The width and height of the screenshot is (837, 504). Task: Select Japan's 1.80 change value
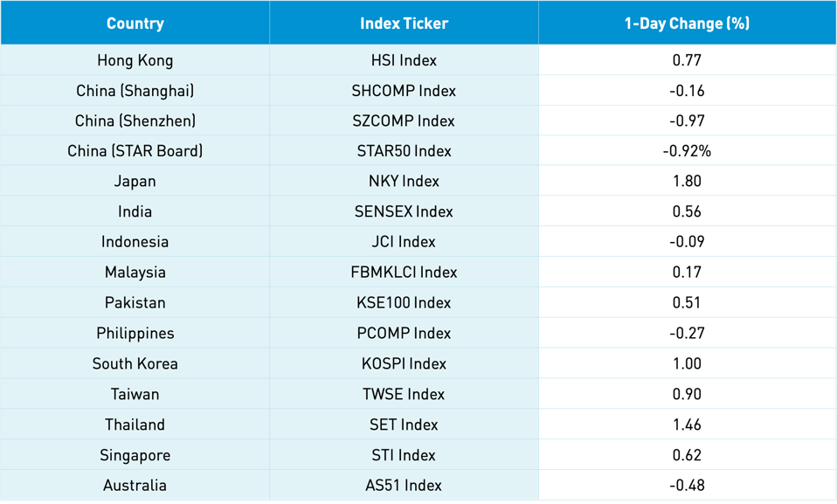click(x=687, y=182)
